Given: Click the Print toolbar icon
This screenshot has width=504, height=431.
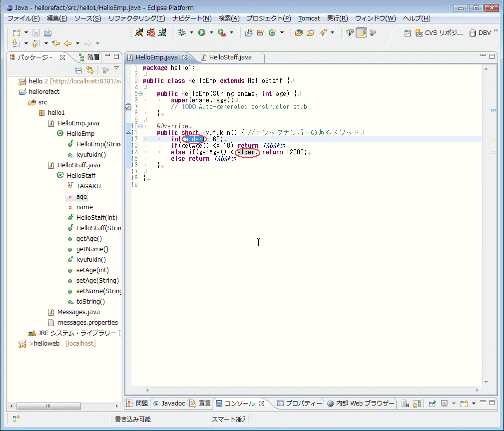Looking at the screenshot, I should click(x=47, y=32).
